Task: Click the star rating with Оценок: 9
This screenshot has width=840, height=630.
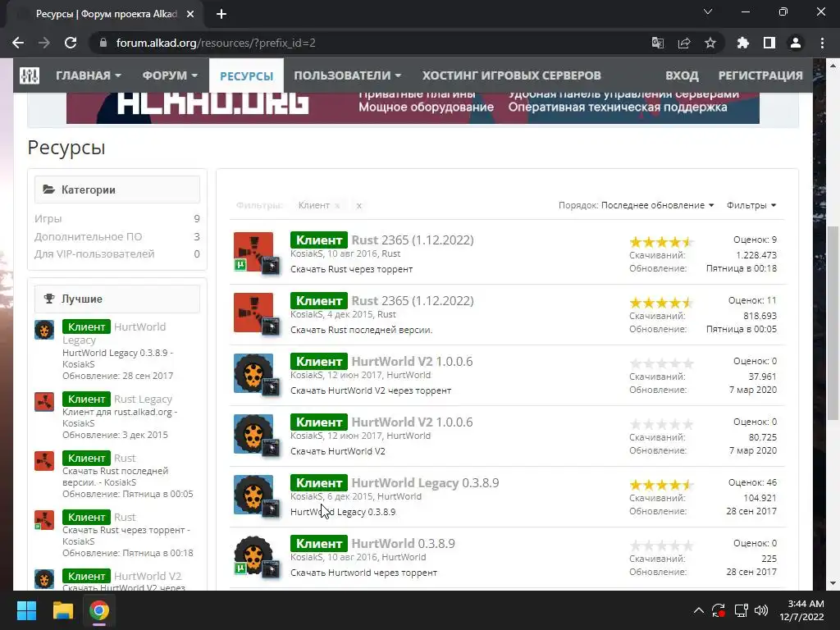Action: [x=661, y=242]
